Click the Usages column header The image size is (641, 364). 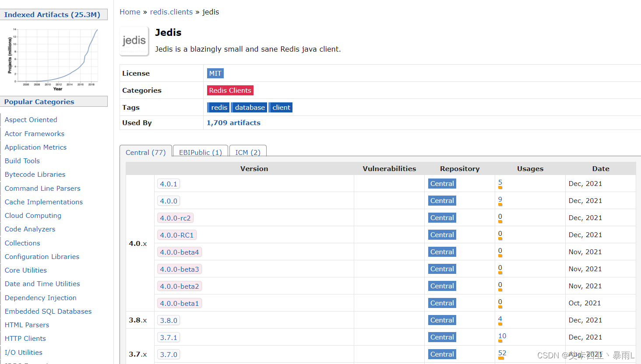(x=530, y=169)
